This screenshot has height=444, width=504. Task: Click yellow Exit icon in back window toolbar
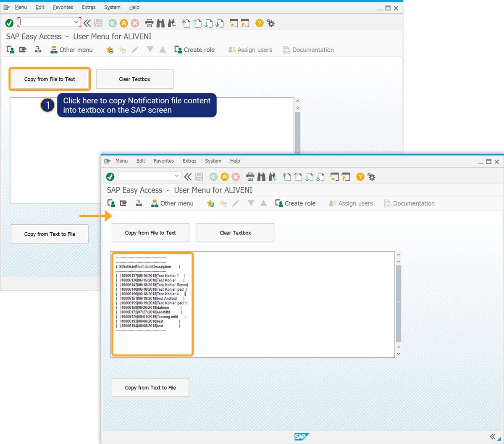(x=123, y=24)
